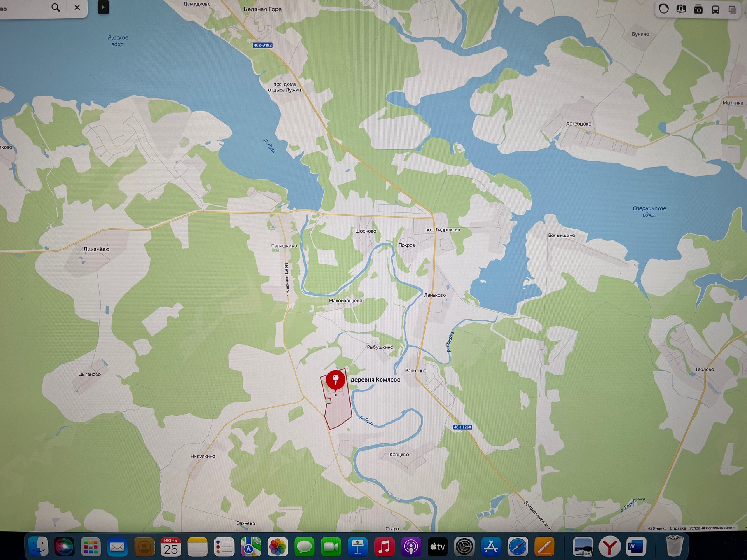Click the red Komlevo map pin
This screenshot has height=560, width=747.
click(335, 380)
